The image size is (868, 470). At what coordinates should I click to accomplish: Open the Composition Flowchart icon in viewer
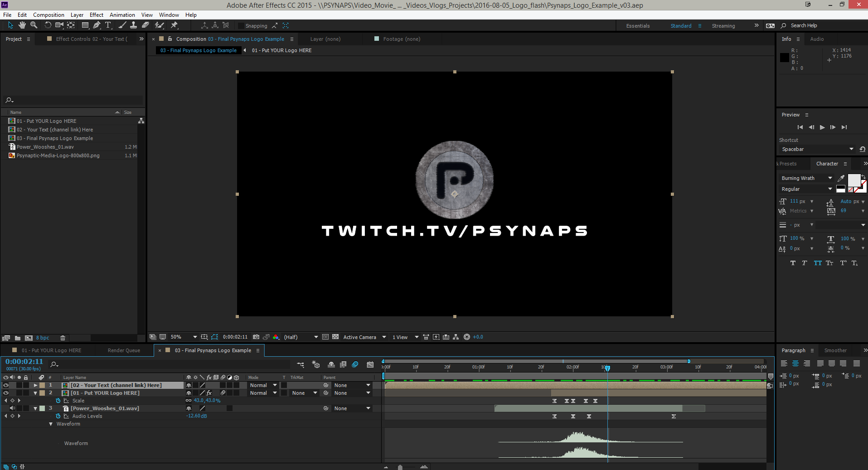click(456, 337)
